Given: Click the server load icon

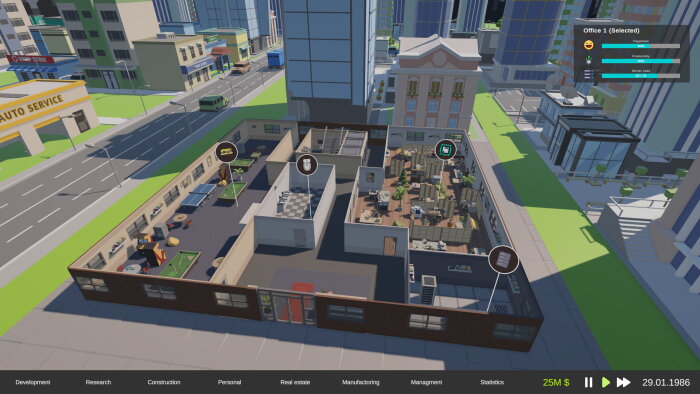Looking at the screenshot, I should point(589,75).
